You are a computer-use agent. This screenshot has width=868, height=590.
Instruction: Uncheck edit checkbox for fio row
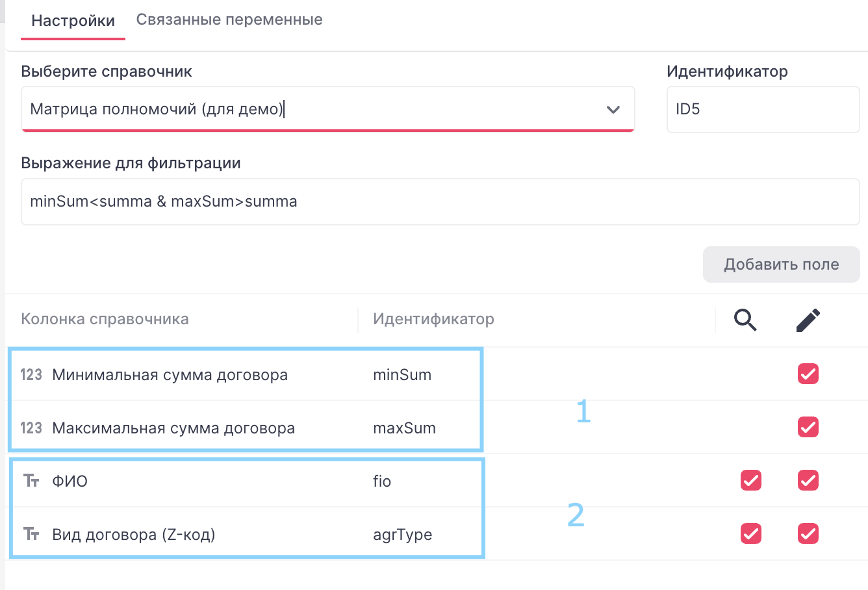[x=808, y=480]
